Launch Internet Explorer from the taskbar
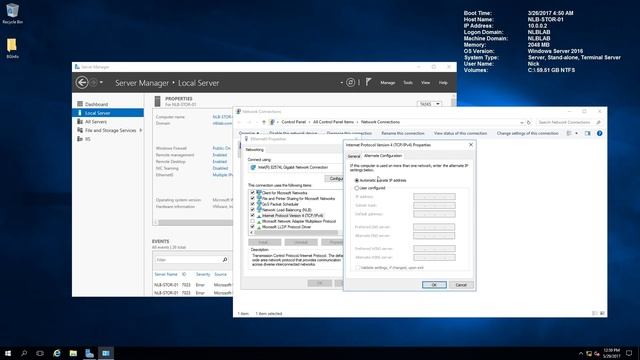The image size is (640, 360). coord(57,353)
